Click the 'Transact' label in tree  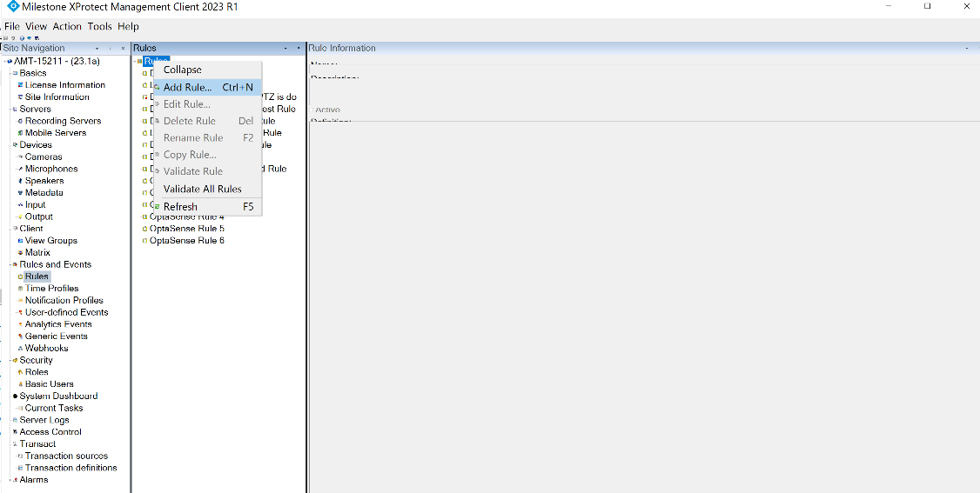[x=37, y=443]
